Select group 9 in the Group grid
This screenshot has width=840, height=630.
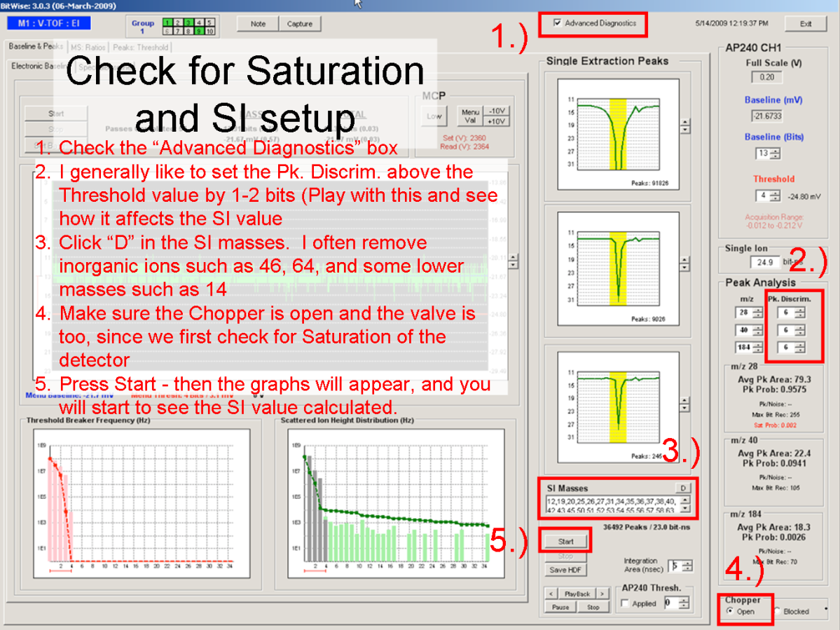tap(200, 31)
